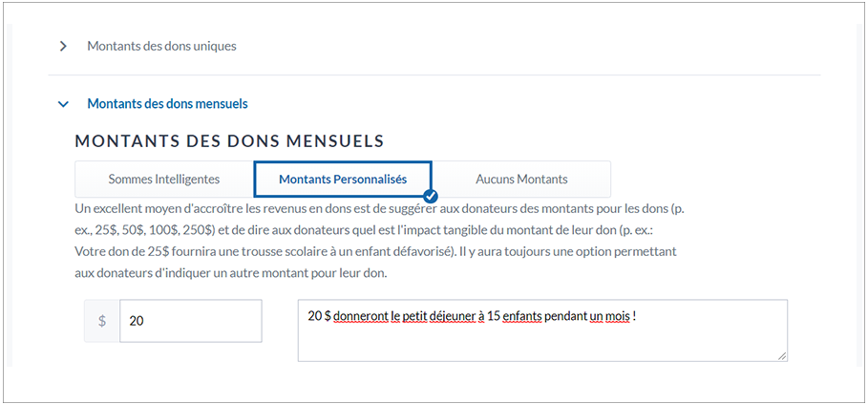Expand the Montants des dons uniques chevron

pos(63,46)
